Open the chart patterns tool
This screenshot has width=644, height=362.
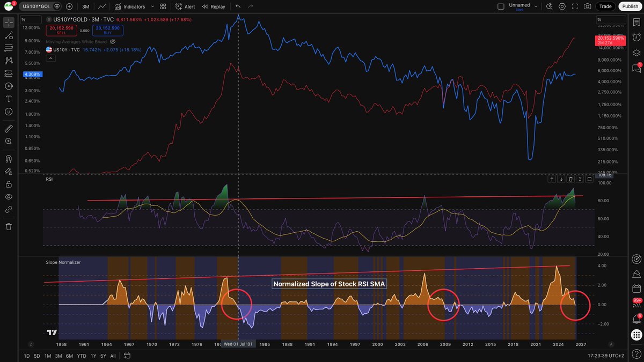[x=9, y=61]
